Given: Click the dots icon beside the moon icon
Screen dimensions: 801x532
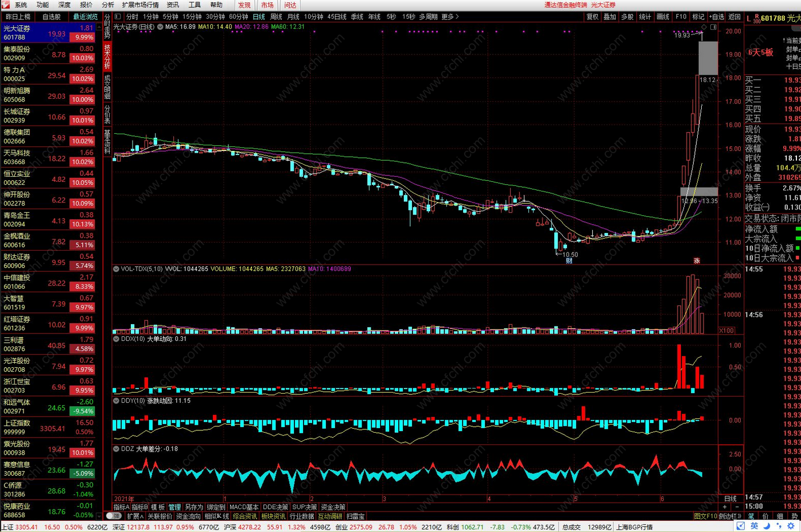Looking at the screenshot, I should [x=779, y=526].
